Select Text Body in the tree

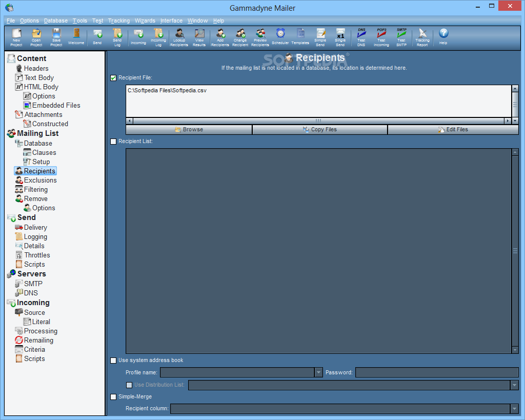point(39,78)
